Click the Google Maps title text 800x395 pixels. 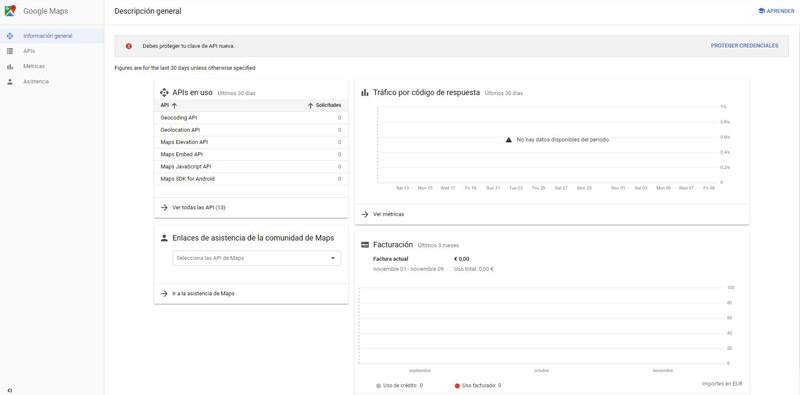(x=45, y=11)
